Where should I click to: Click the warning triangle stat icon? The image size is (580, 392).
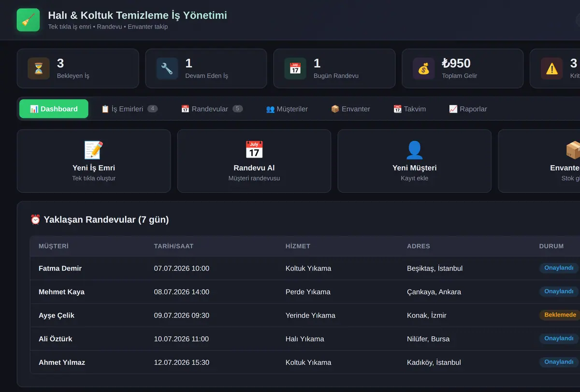[551, 69]
